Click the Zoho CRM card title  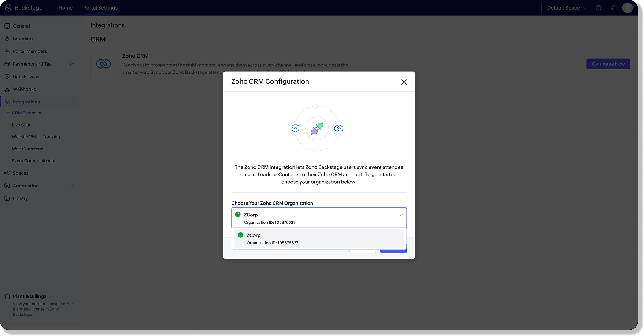(x=135, y=56)
